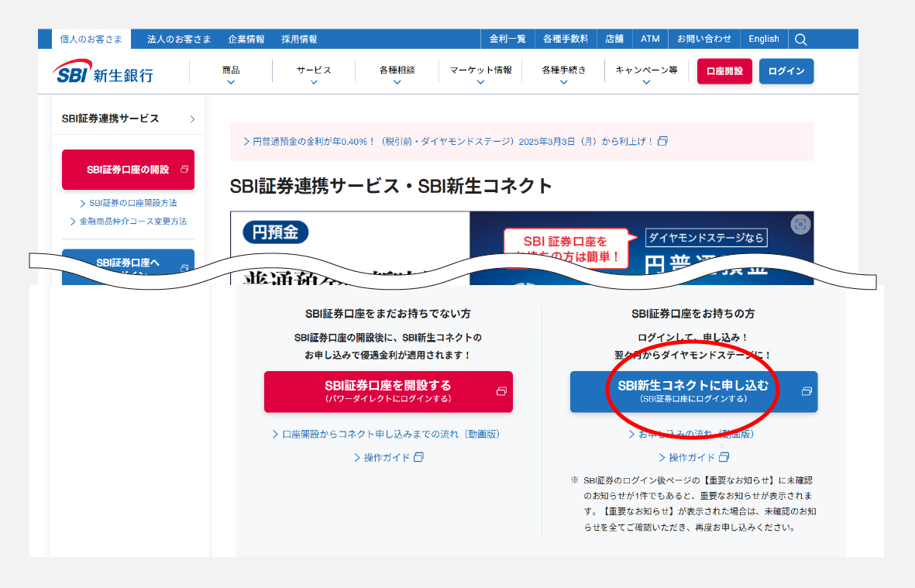Click external-link icon after 円普通預金 notice
Image resolution: width=915 pixels, height=588 pixels.
coord(662,141)
